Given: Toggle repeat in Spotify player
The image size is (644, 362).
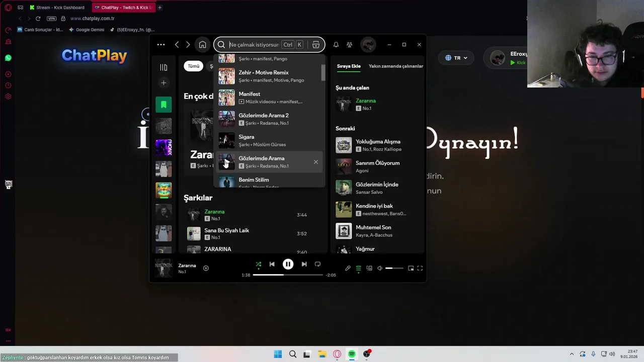Looking at the screenshot, I should (x=317, y=264).
